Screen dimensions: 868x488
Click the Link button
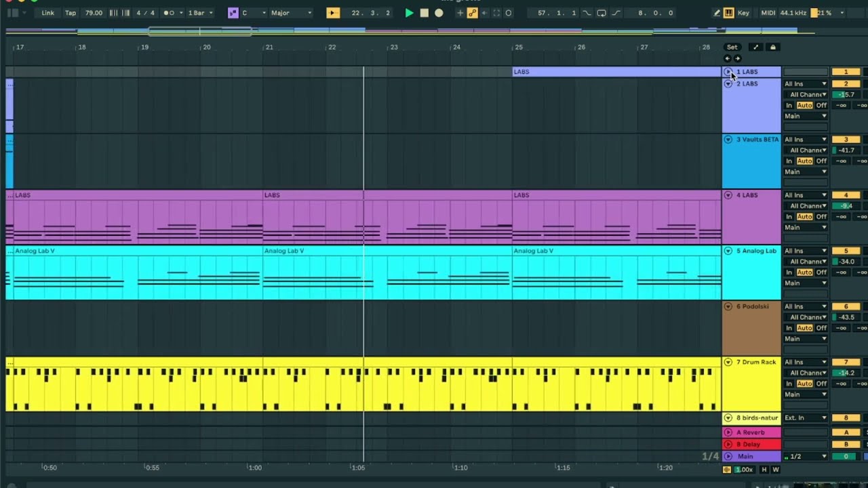coord(47,13)
